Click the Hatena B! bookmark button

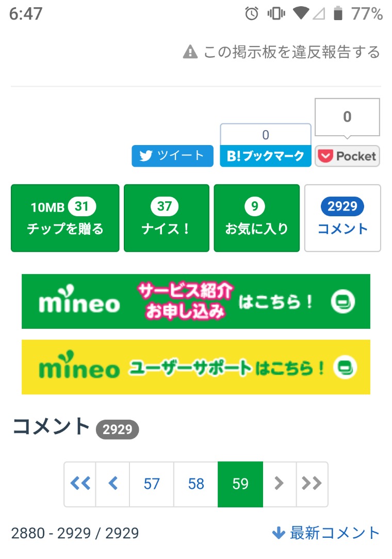[x=266, y=156]
